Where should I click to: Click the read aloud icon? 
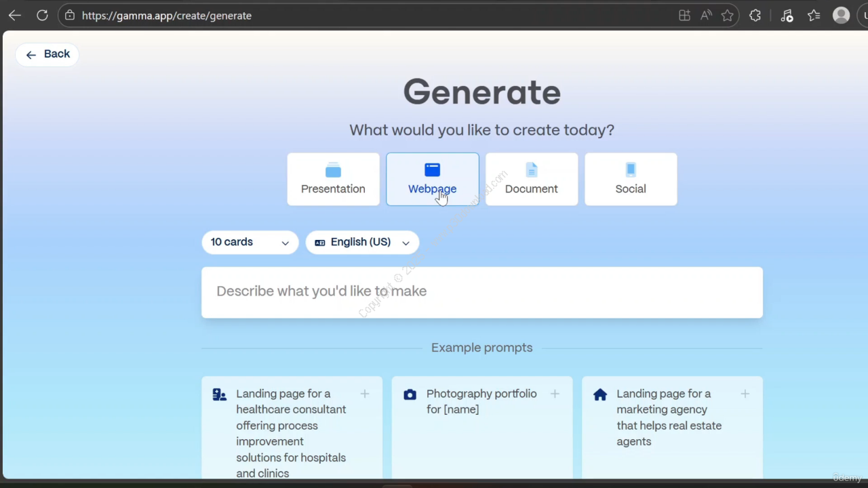point(706,16)
